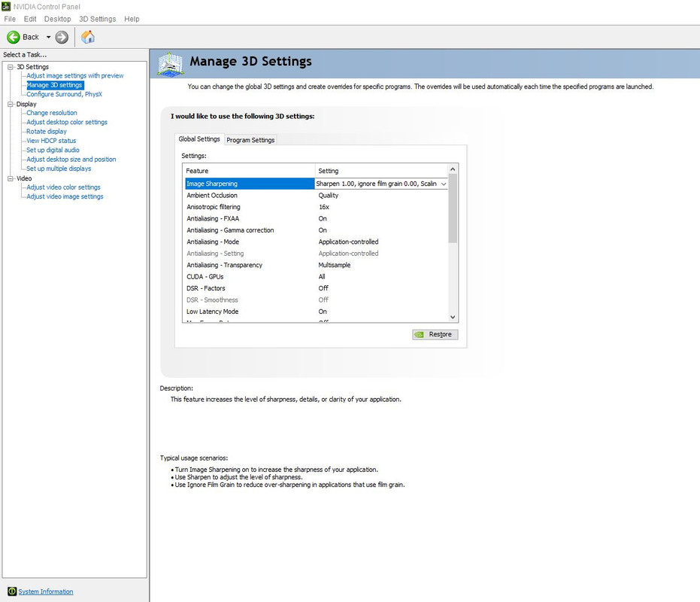Open the Help menu
This screenshot has height=602, width=700.
[132, 19]
